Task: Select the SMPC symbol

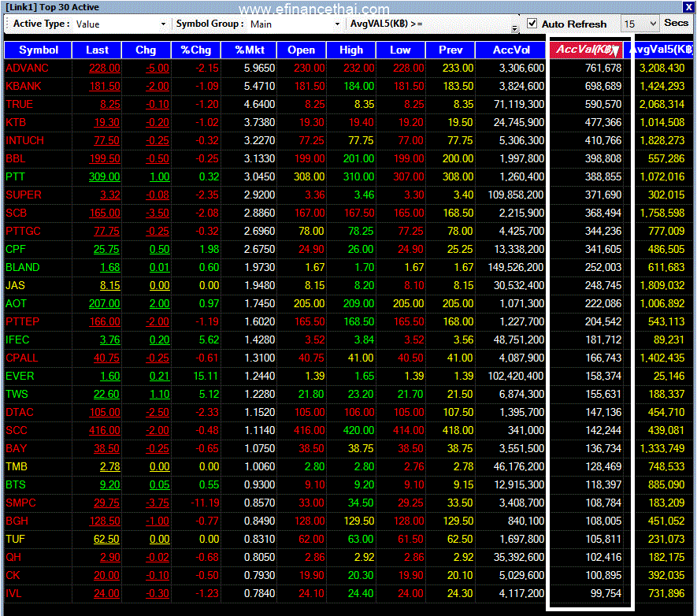Action: (x=21, y=503)
